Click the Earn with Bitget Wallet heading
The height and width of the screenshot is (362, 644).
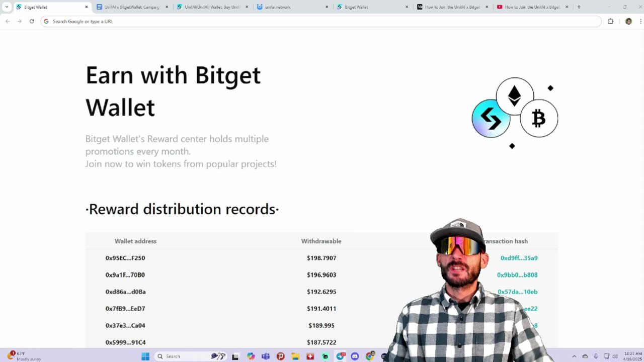[x=173, y=91]
